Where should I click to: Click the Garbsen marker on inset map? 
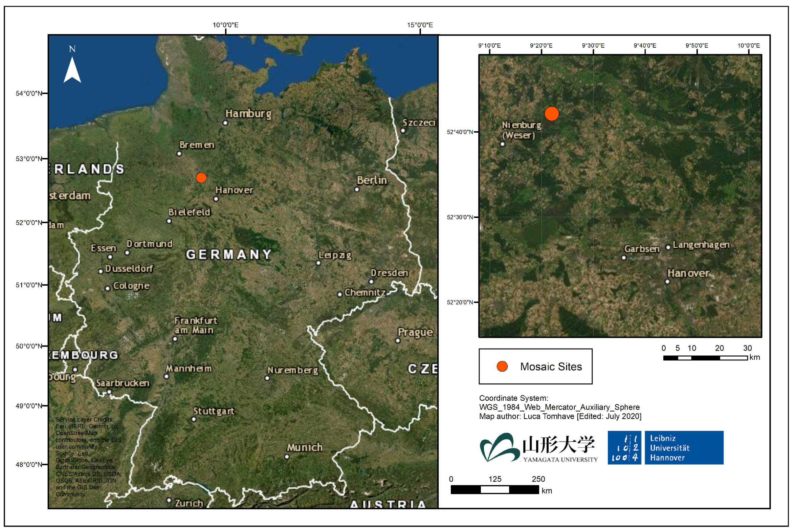tap(624, 258)
